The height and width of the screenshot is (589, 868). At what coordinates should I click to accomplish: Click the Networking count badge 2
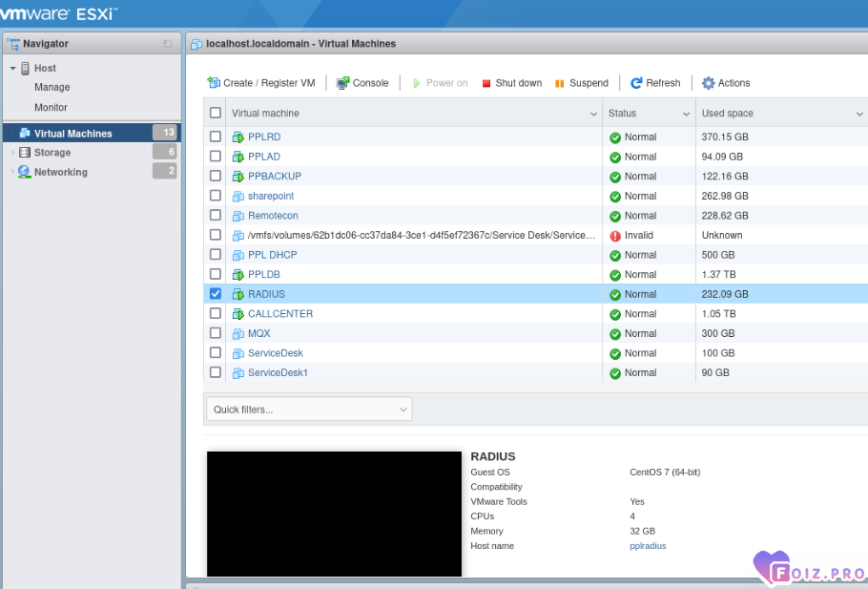[165, 171]
